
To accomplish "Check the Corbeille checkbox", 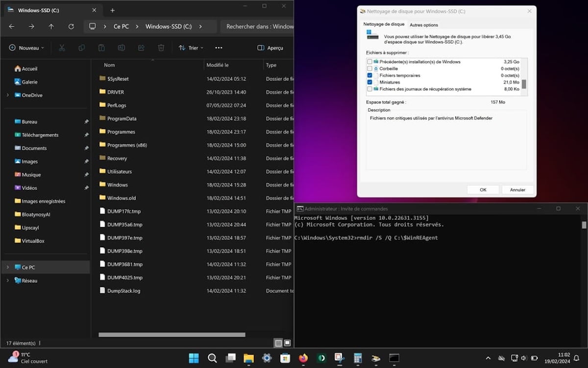I will coord(369,69).
